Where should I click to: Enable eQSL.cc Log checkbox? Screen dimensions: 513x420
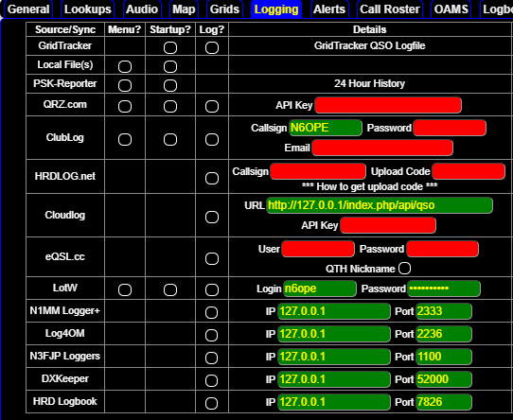pyautogui.click(x=212, y=259)
